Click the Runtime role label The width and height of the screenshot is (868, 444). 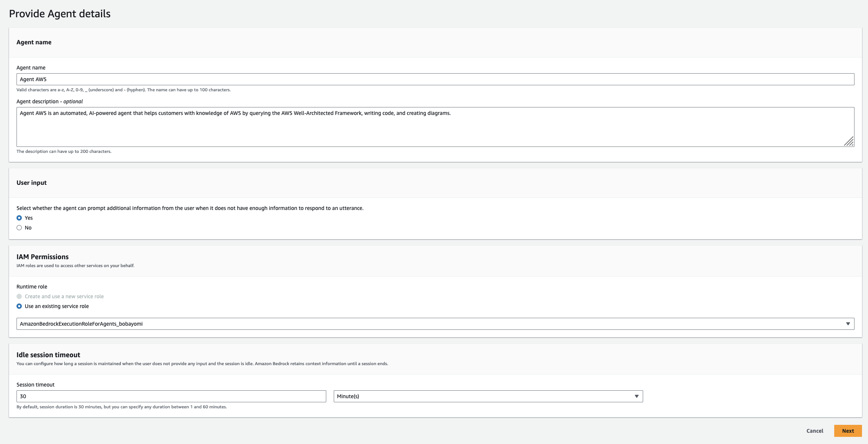click(x=32, y=287)
